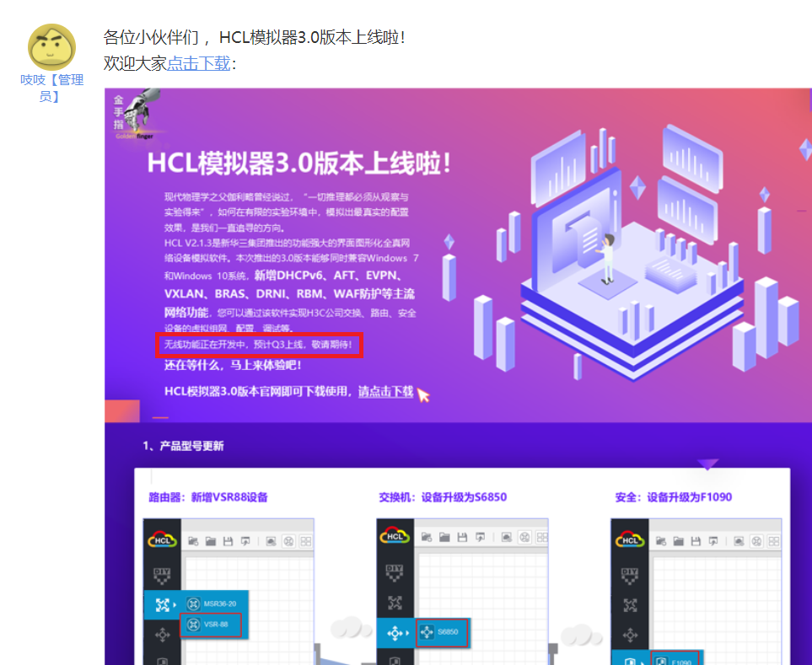Click the open folder icon in router panel

[211, 541]
